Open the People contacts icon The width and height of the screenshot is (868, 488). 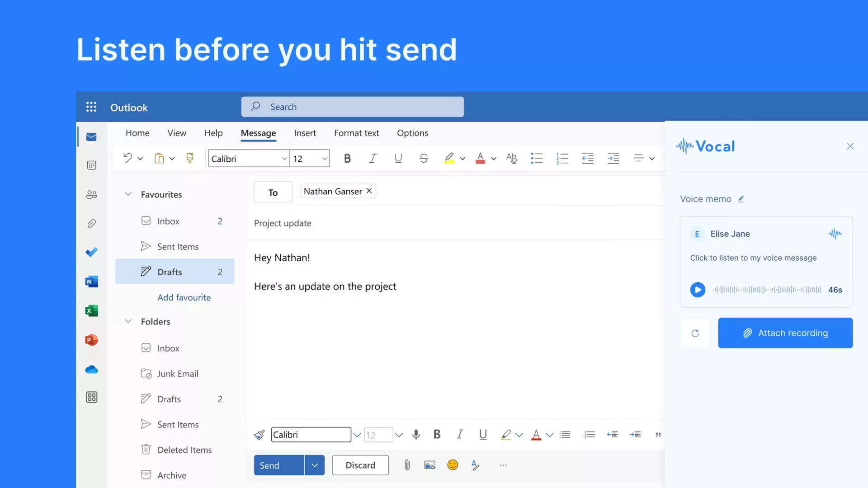point(91,195)
